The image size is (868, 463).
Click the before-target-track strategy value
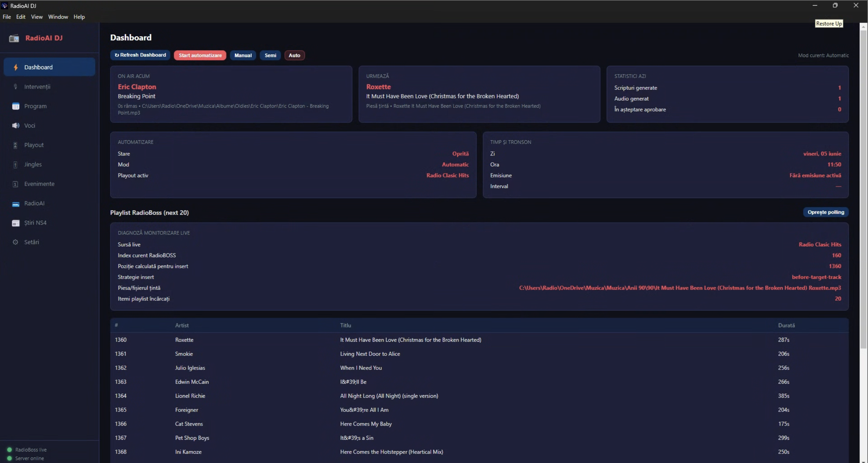(x=817, y=277)
